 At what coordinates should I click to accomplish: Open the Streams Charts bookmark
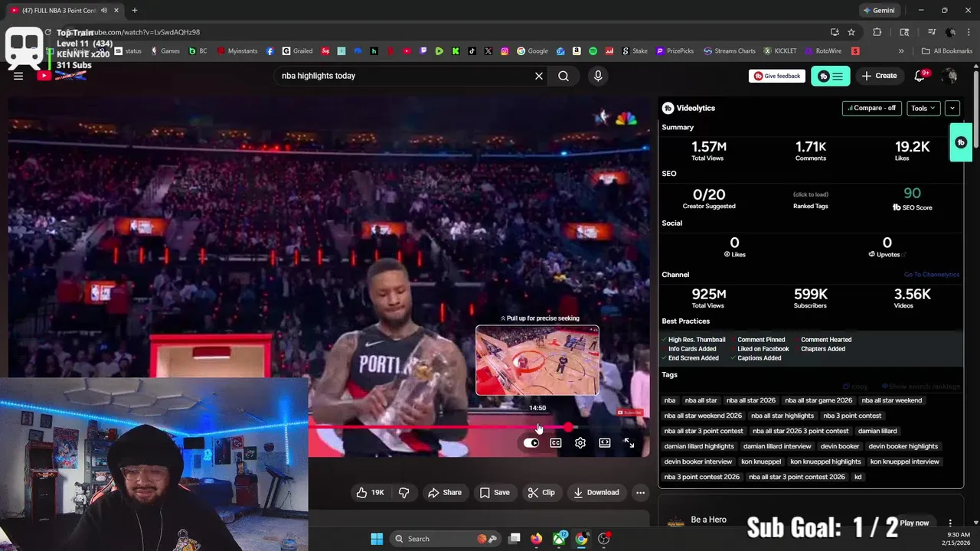point(730,51)
